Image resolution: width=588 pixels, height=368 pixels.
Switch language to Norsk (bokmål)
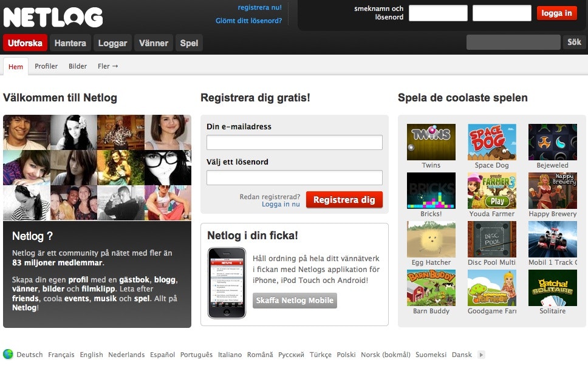click(x=386, y=355)
